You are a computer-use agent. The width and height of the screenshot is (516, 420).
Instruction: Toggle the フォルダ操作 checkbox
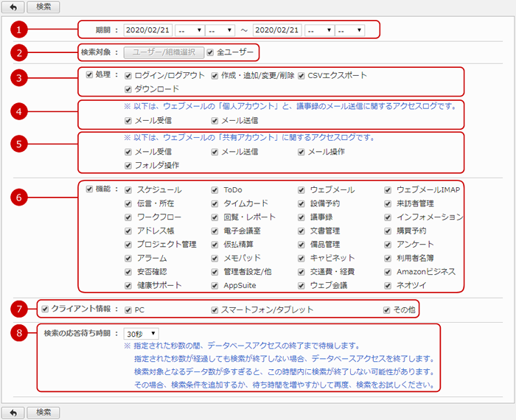click(x=128, y=165)
